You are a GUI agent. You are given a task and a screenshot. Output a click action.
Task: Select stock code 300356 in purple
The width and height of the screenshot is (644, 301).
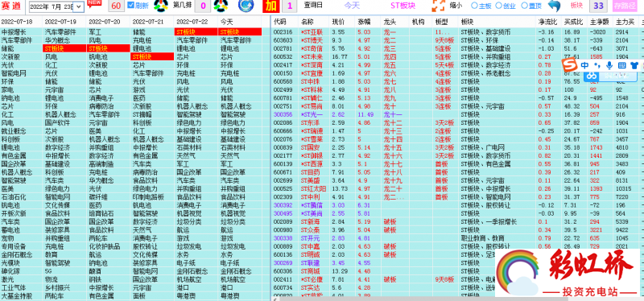pyautogui.click(x=283, y=114)
